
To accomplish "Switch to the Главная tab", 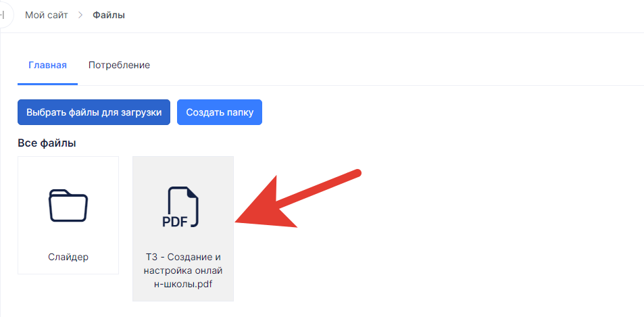I will click(48, 66).
